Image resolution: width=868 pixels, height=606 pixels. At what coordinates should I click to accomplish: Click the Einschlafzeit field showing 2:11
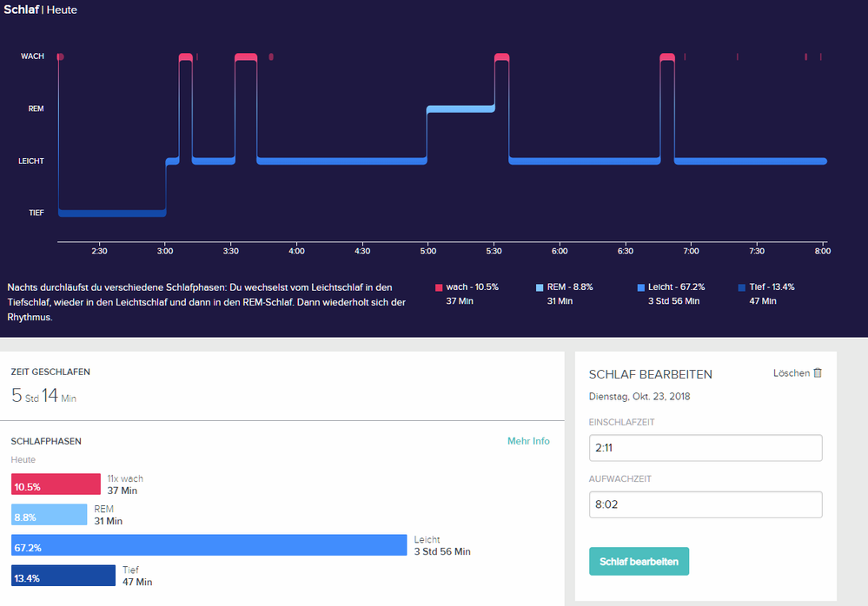(x=706, y=448)
